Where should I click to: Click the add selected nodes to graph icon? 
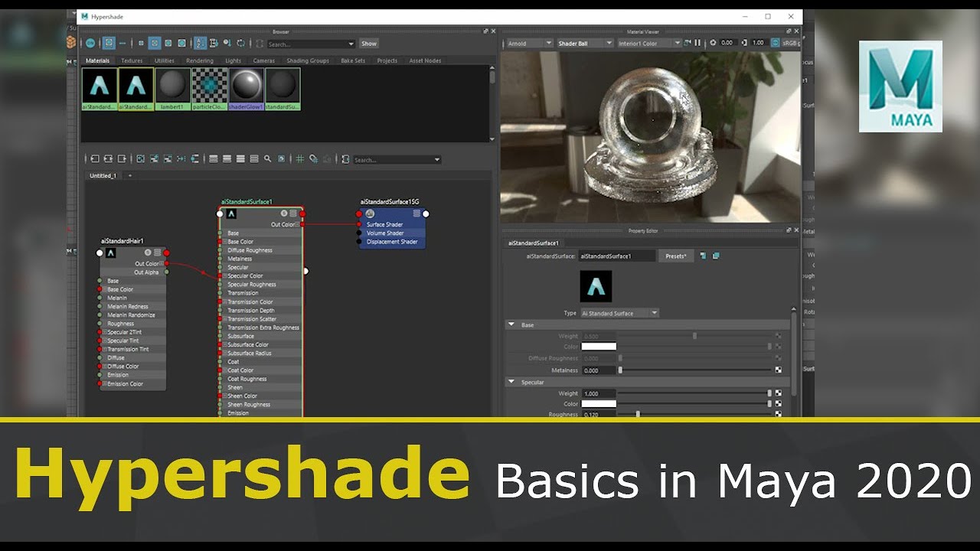(x=154, y=159)
